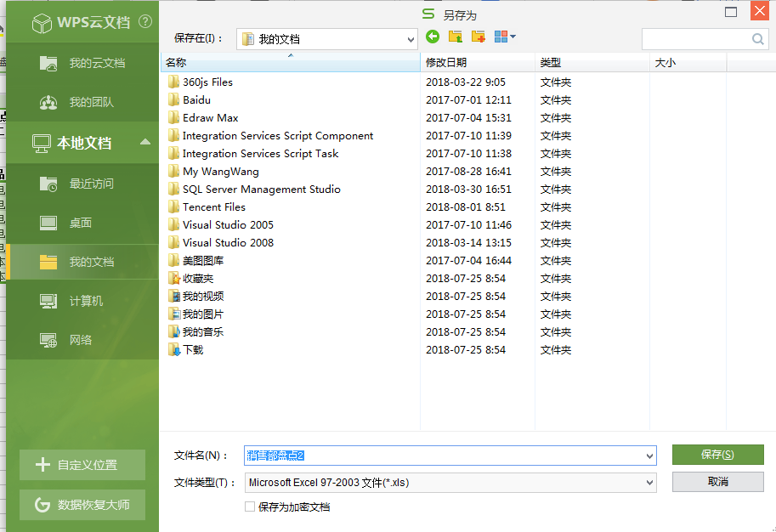Click the 保存(S) button
The width and height of the screenshot is (776, 532).
717,455
